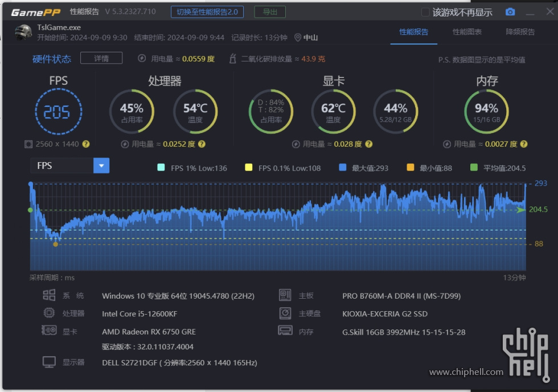The image size is (558, 392).
Task: Click the location pin icon beside 中山
Action: [297, 38]
